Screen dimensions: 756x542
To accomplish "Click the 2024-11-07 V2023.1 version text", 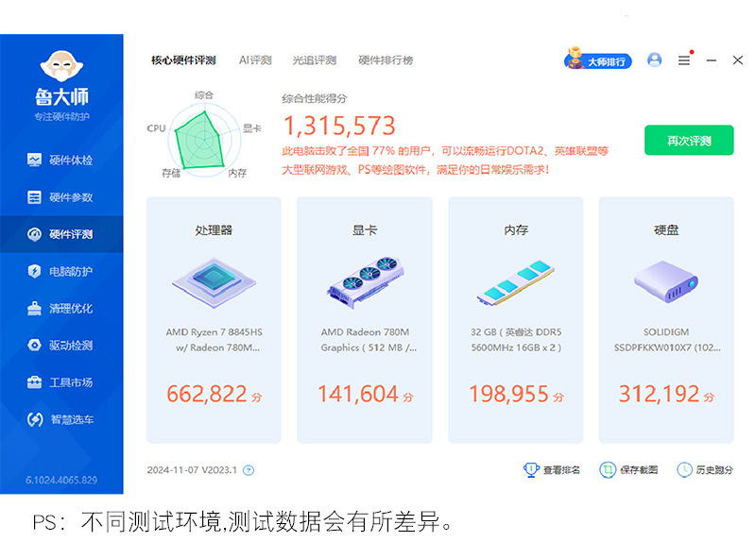I will tap(192, 470).
